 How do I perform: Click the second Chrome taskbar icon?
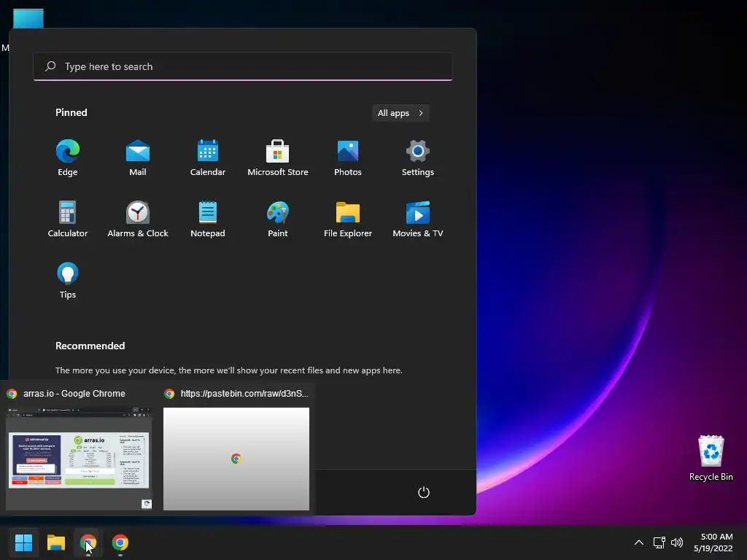[120, 542]
